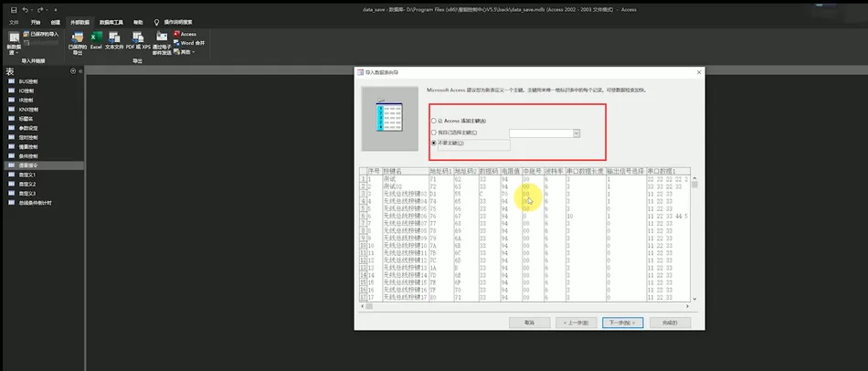Open the customize quick access toolbar dropdown

(x=56, y=10)
